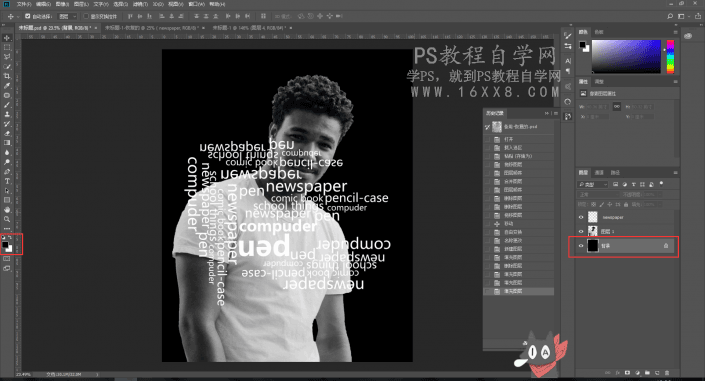The height and width of the screenshot is (381, 705).
Task: Select the Eraser tool
Action: (x=7, y=133)
